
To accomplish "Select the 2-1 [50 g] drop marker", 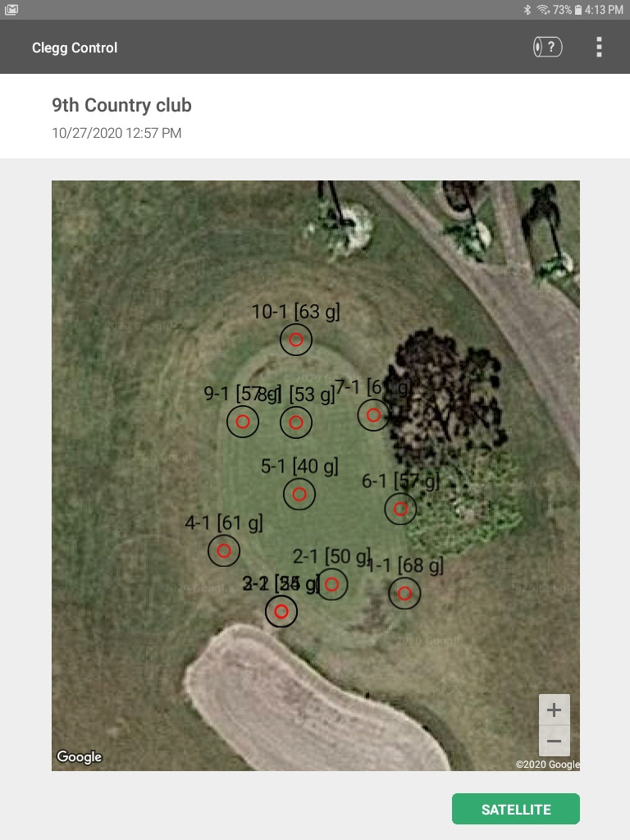I will [x=331, y=584].
